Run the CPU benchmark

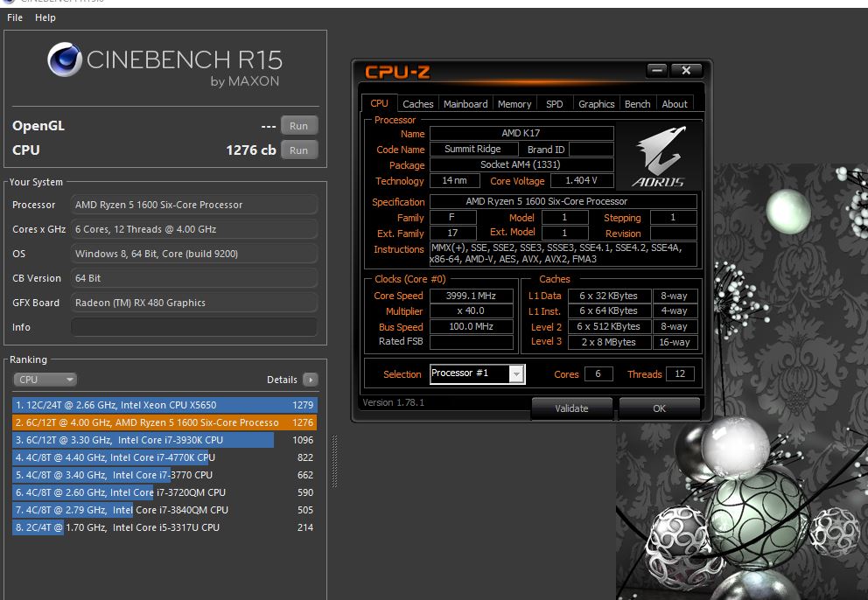[298, 150]
